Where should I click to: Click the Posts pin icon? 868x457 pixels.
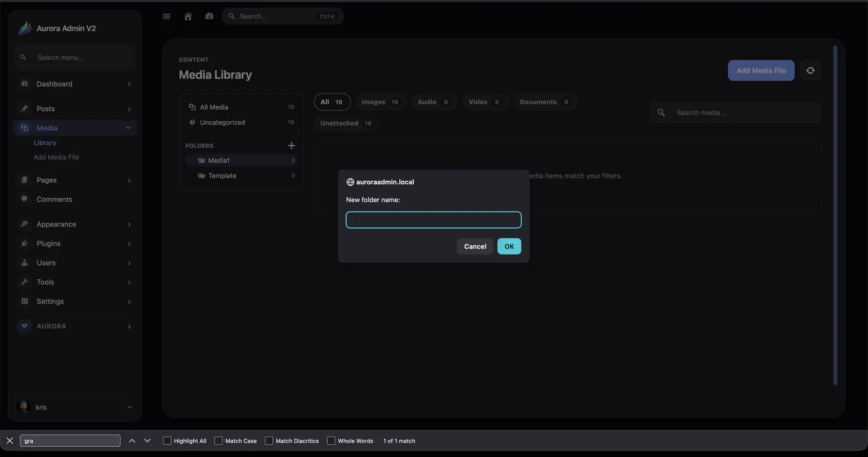pos(24,108)
